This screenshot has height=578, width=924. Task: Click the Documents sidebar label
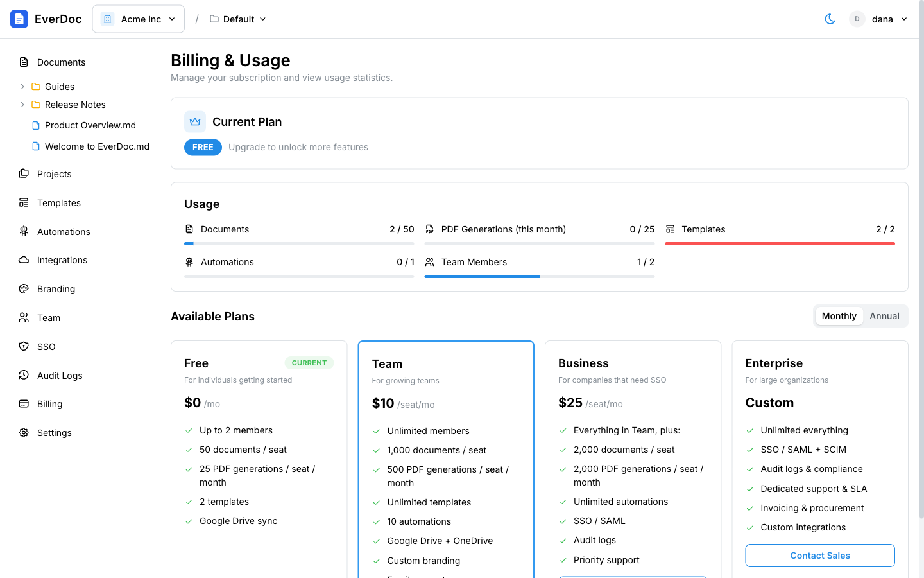point(61,62)
